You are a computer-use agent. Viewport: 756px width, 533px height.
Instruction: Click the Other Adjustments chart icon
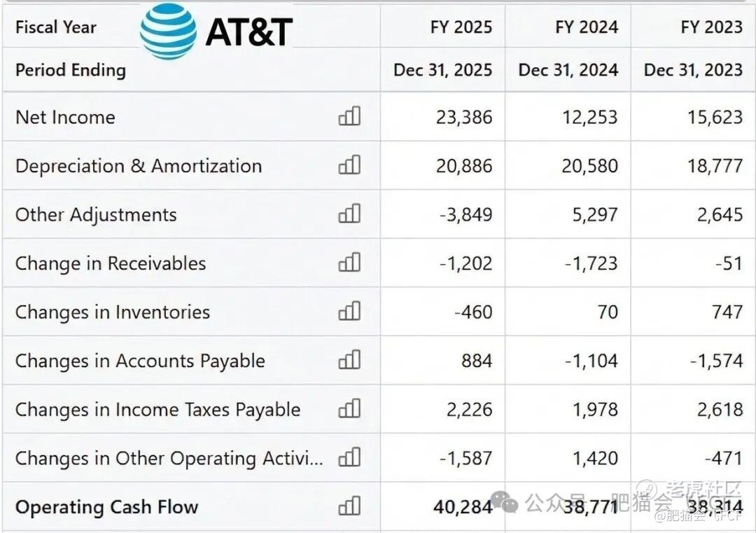point(349,214)
